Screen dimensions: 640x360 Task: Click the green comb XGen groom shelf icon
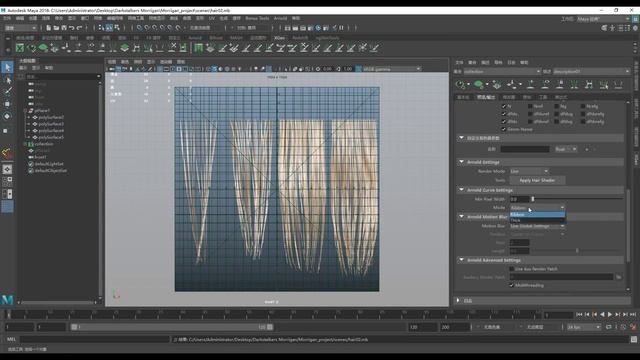pyautogui.click(x=198, y=48)
